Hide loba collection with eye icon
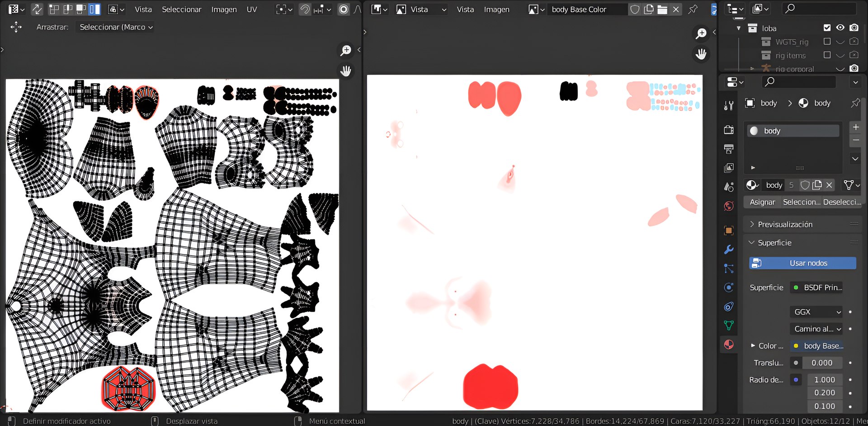Image resolution: width=868 pixels, height=426 pixels. (x=840, y=28)
